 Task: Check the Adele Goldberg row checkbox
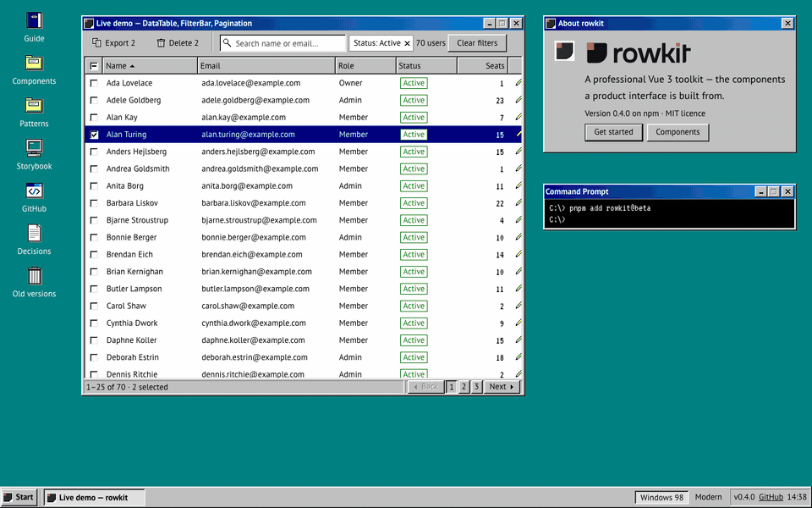tap(94, 100)
